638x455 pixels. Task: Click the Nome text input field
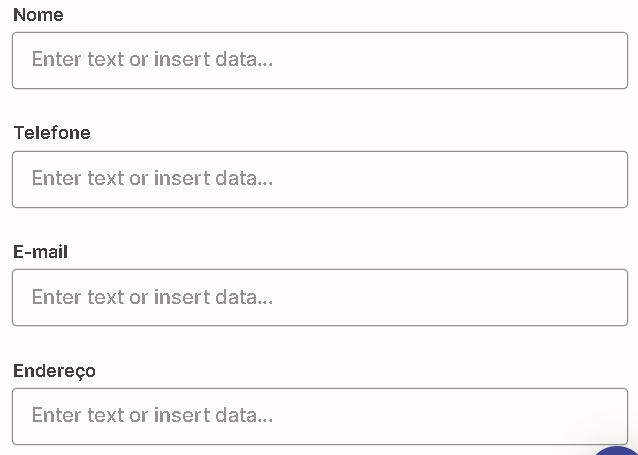pyautogui.click(x=320, y=60)
